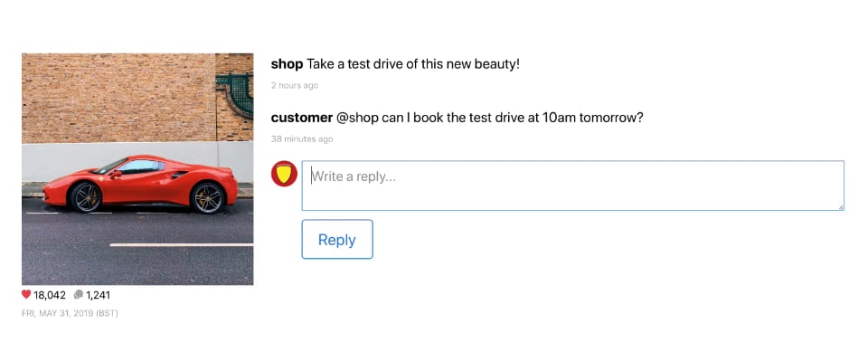Open the red sports car photo

pos(137,169)
